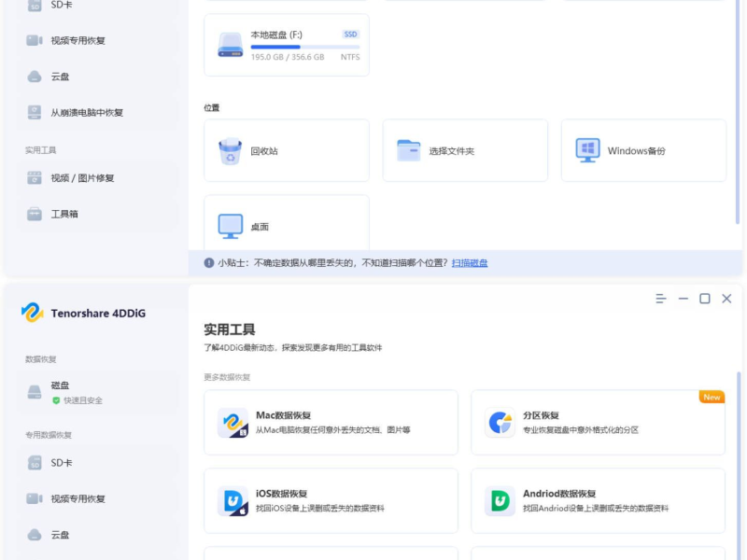
Task: Click Mac数据恢复 app icon
Action: (233, 423)
